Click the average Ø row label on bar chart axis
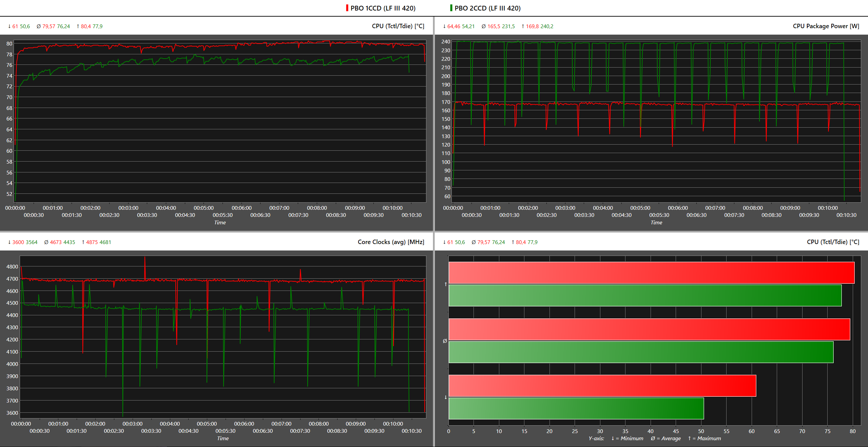The width and height of the screenshot is (868, 447). 445,341
